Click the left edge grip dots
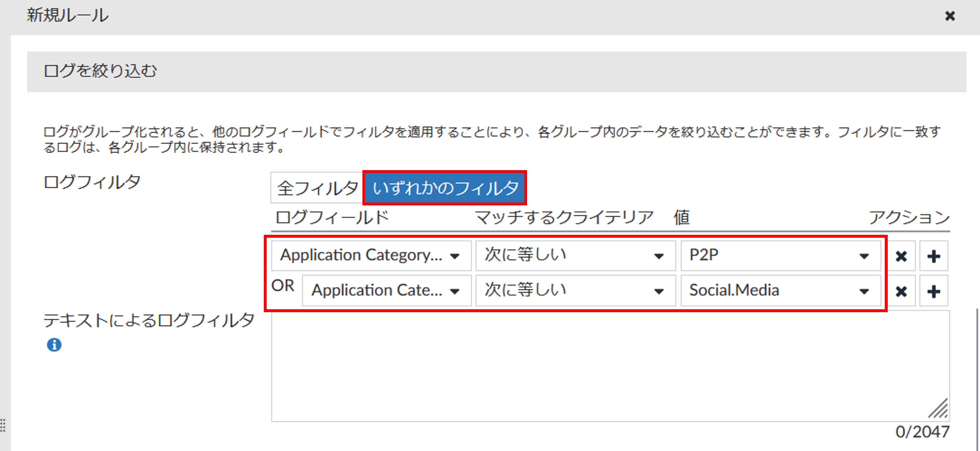Viewport: 980px width, 451px height. [3, 425]
